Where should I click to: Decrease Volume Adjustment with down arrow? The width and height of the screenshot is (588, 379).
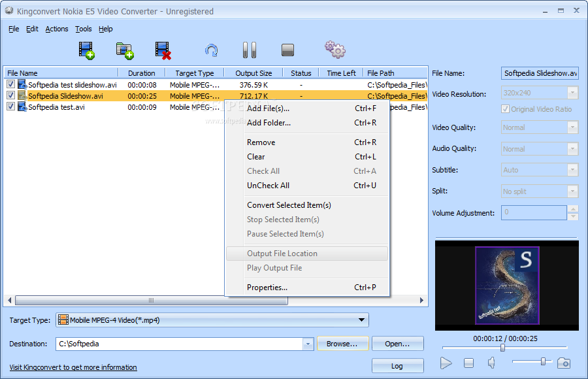pos(573,216)
